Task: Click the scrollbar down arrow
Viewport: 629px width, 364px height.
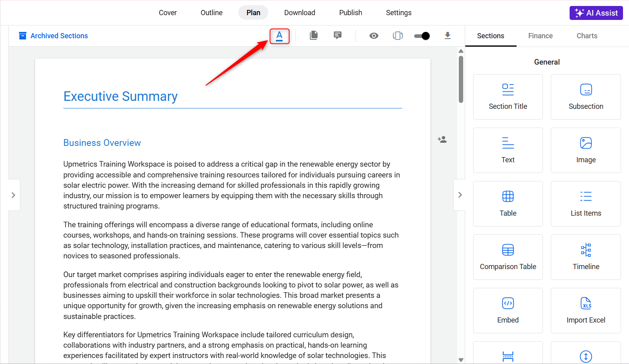Action: point(461,360)
